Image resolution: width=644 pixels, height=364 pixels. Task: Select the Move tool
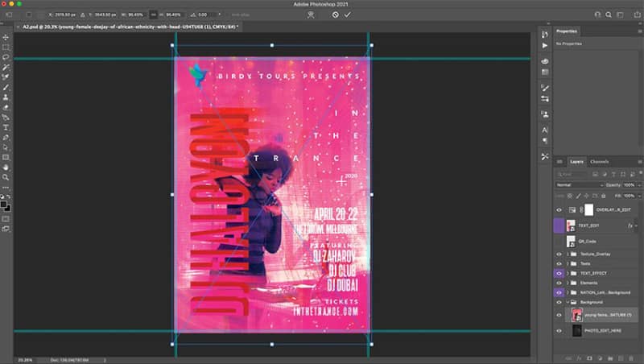6,37
